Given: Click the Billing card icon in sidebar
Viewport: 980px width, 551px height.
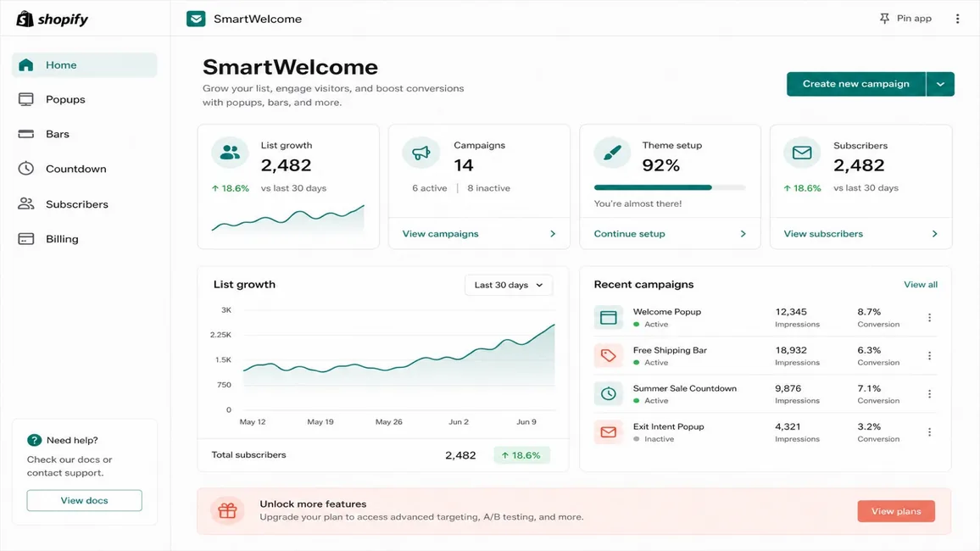Looking at the screenshot, I should click(x=25, y=239).
